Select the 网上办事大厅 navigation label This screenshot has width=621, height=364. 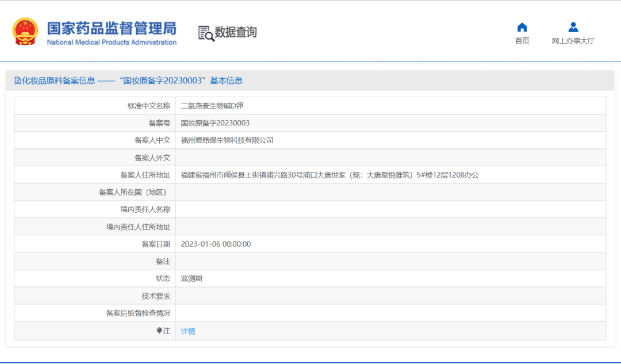573,41
